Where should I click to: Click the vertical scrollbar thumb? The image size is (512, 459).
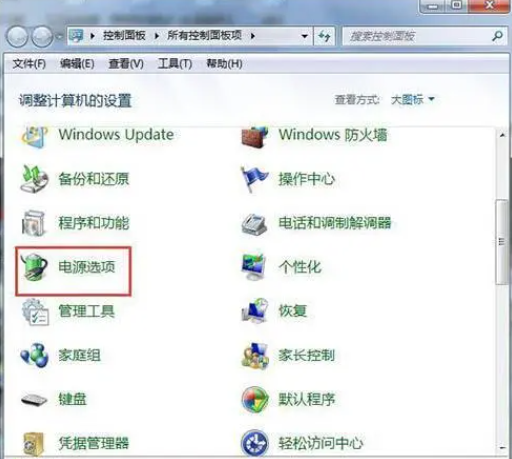pyautogui.click(x=501, y=242)
